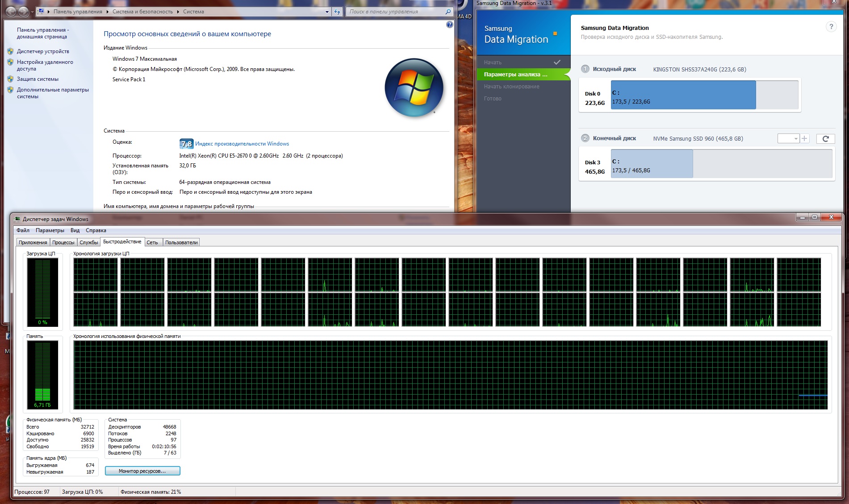Switch to the Сеть tab
The height and width of the screenshot is (504, 849).
pyautogui.click(x=152, y=242)
